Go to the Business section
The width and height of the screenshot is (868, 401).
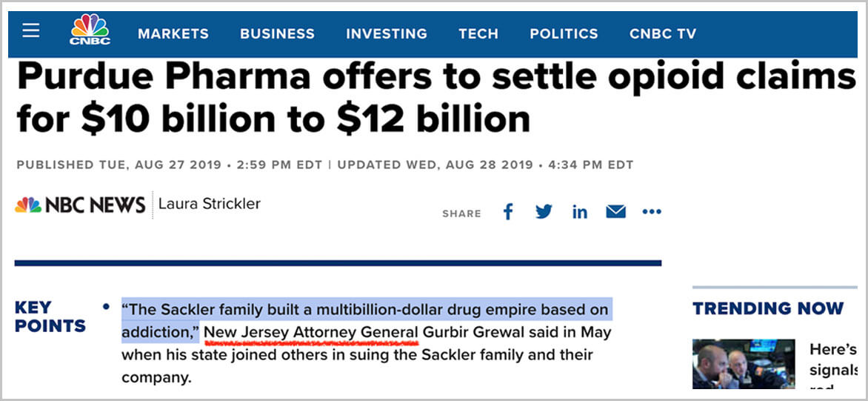click(x=277, y=33)
